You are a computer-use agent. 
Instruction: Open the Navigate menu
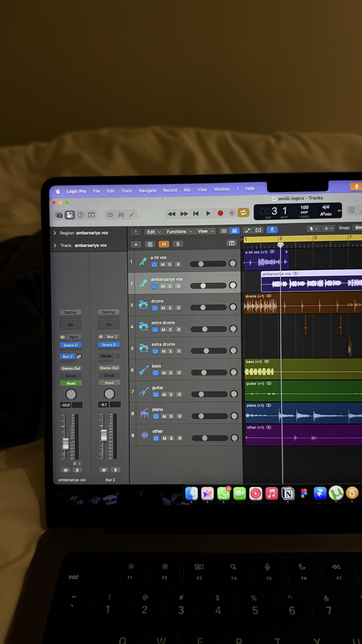[x=147, y=191]
